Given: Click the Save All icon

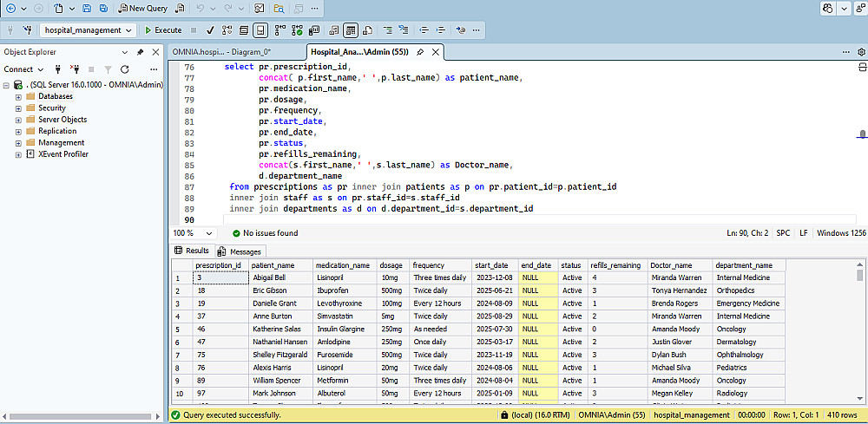Looking at the screenshot, I should pos(104,8).
